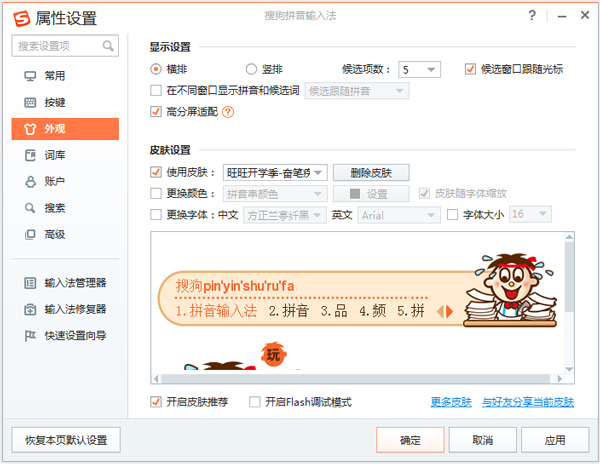The image size is (600, 464).
Task: Go to the 词库 settings page
Action: [x=65, y=155]
